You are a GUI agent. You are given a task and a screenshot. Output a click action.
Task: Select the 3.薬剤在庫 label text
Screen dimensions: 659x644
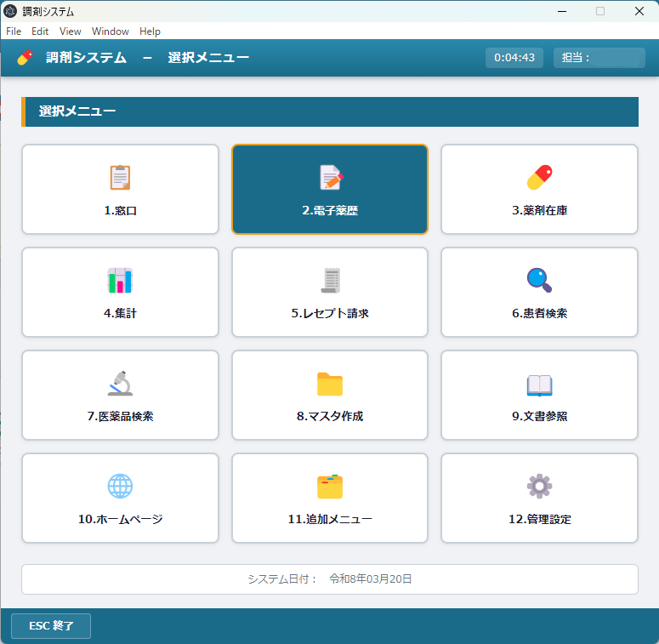540,210
